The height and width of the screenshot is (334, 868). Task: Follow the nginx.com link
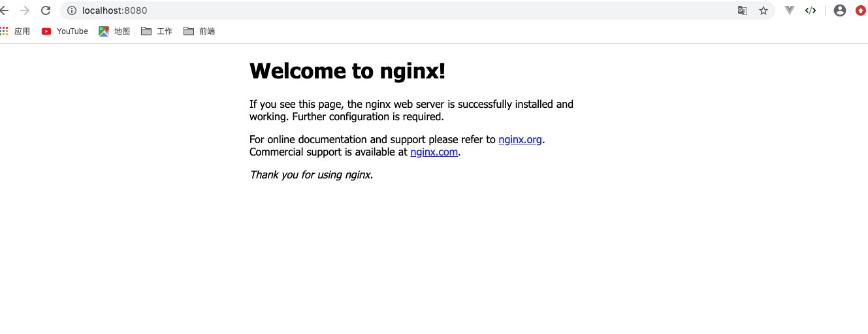coord(434,152)
